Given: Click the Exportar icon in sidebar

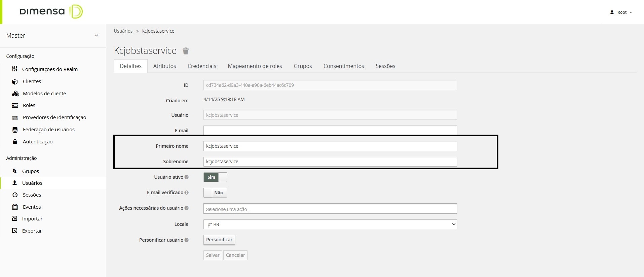Looking at the screenshot, I should coord(15,231).
